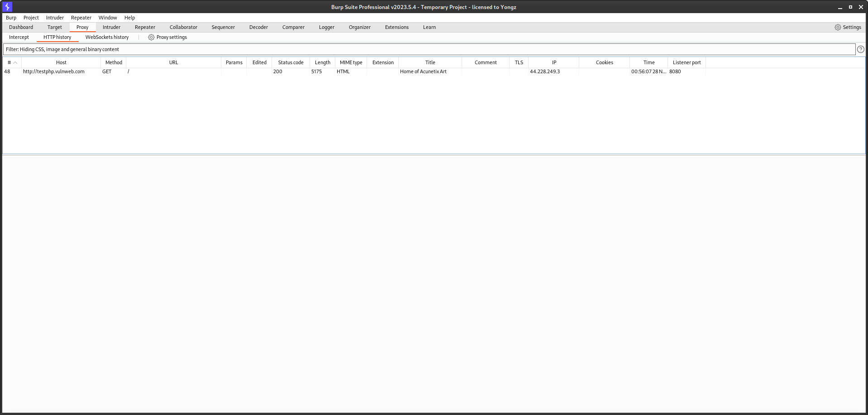
Task: Click the 00:56:07 time cell
Action: coord(649,71)
